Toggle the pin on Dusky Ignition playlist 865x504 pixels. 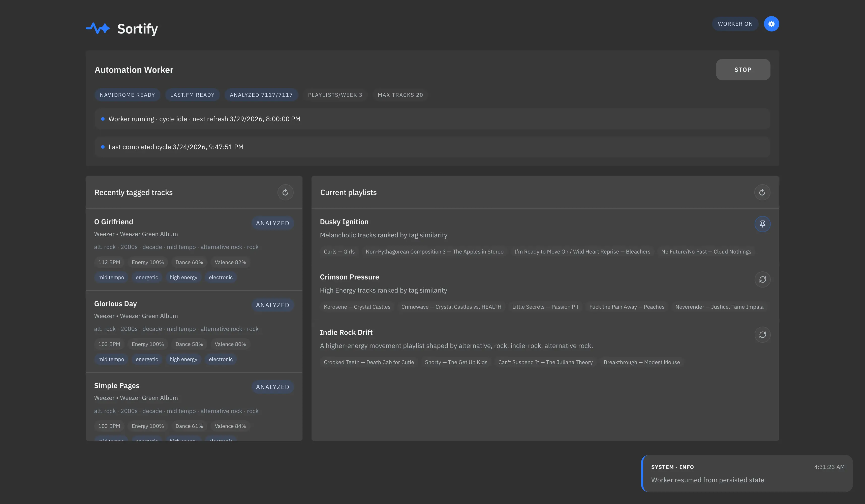pos(762,224)
